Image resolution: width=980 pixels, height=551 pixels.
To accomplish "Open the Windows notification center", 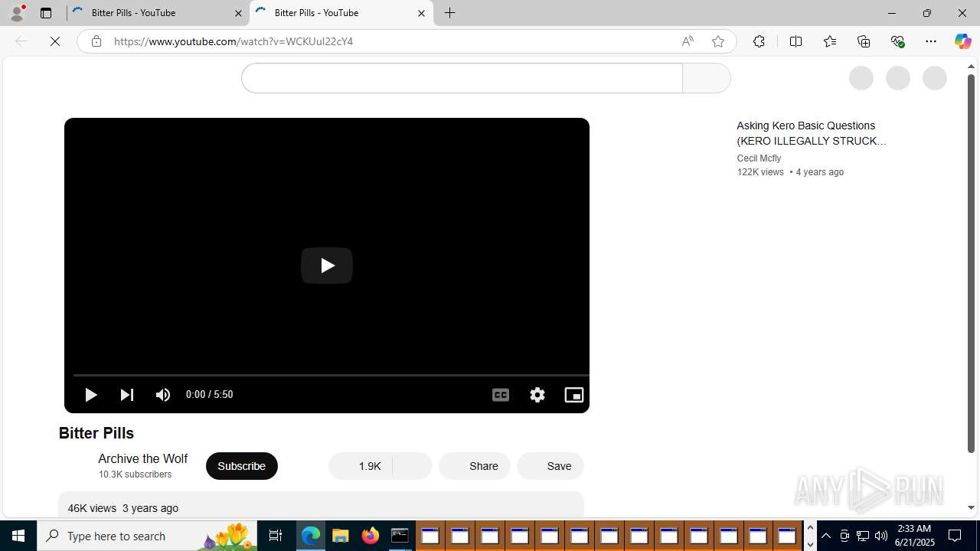I will pyautogui.click(x=955, y=536).
